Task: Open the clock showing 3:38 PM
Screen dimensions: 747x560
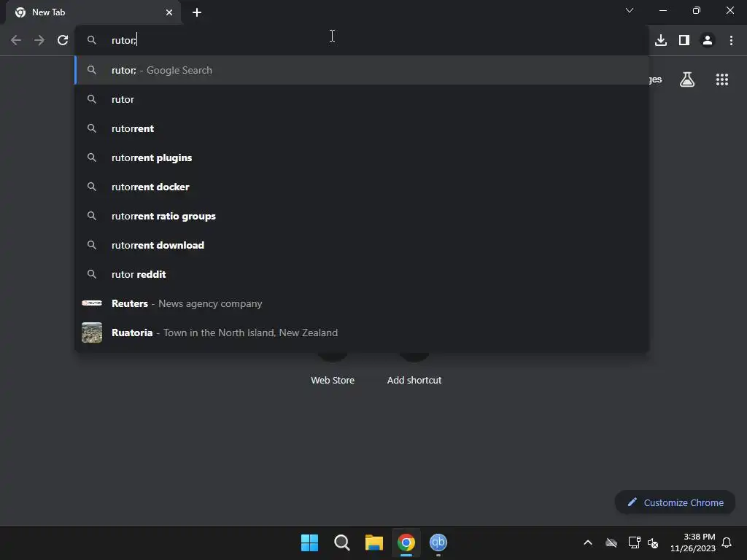Action: pyautogui.click(x=693, y=542)
